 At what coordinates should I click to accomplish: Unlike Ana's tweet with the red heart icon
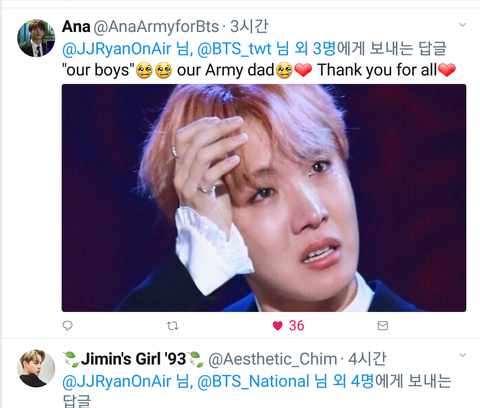[x=277, y=325]
